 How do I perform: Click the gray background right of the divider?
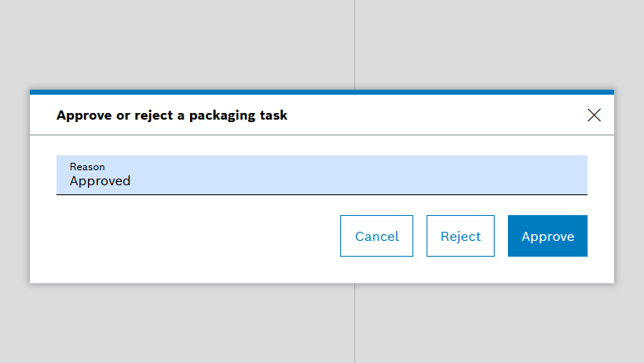498,42
